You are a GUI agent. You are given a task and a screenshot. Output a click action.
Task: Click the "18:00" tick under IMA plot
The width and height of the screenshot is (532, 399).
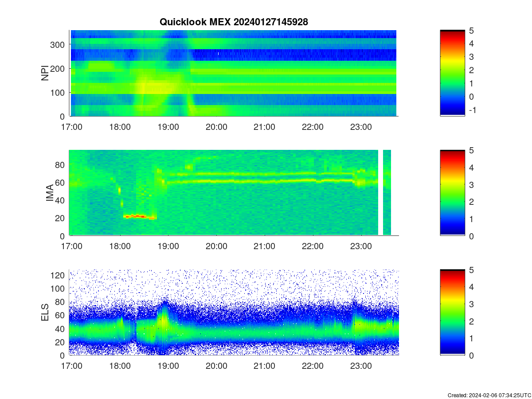coord(120,246)
